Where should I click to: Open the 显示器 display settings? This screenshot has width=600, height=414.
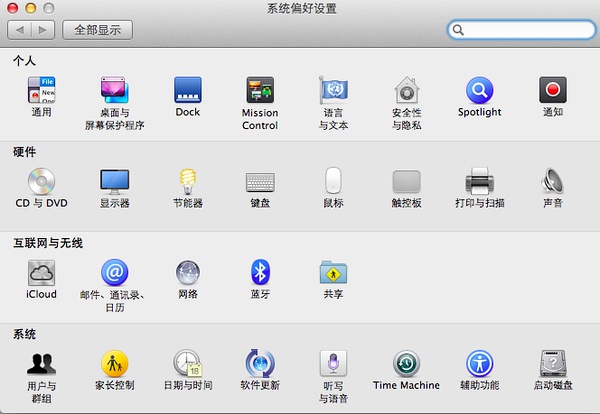(x=114, y=181)
